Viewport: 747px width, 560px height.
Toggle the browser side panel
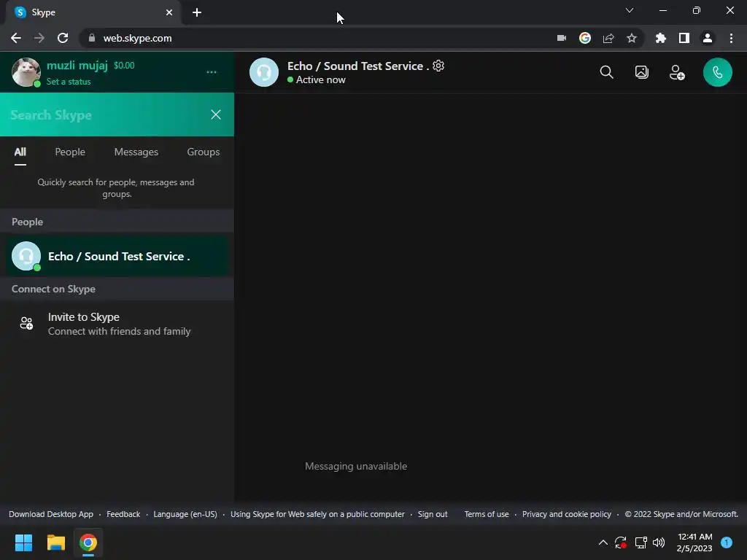click(x=684, y=38)
